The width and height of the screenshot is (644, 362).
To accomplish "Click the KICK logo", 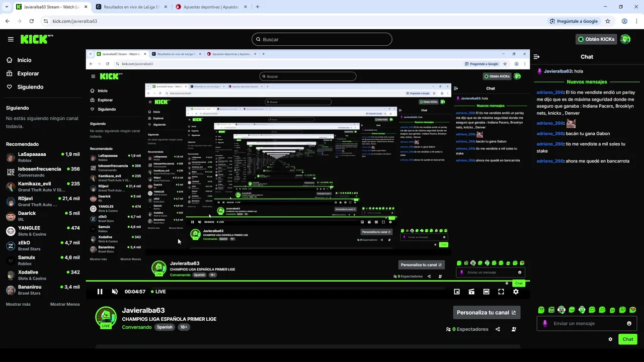I will click(x=36, y=39).
